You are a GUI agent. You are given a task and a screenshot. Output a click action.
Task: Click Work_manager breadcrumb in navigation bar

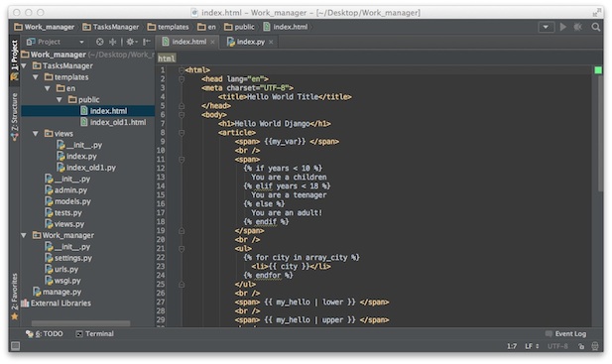click(44, 27)
